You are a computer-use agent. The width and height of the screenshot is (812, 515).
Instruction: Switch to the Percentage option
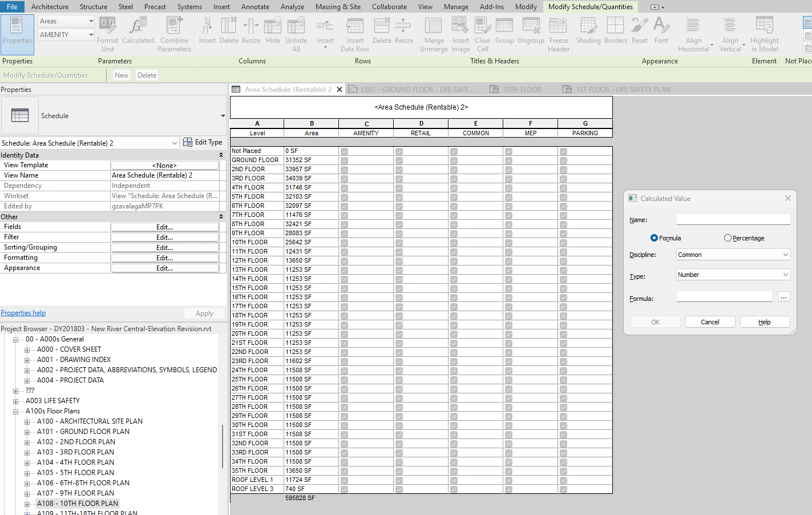[728, 238]
